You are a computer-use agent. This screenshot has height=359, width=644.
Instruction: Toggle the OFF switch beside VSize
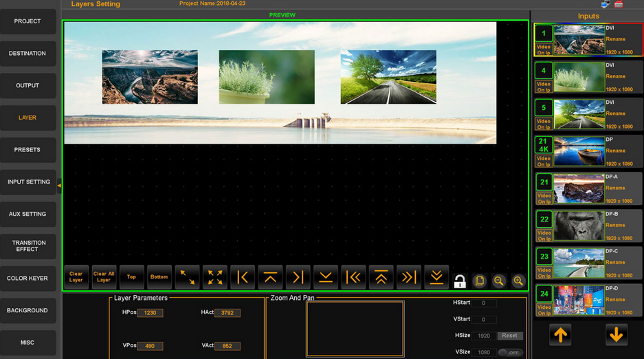click(510, 352)
